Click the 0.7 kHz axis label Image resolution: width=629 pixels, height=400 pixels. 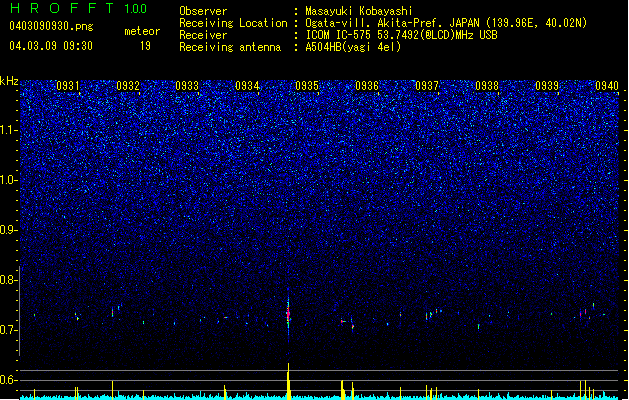point(9,330)
